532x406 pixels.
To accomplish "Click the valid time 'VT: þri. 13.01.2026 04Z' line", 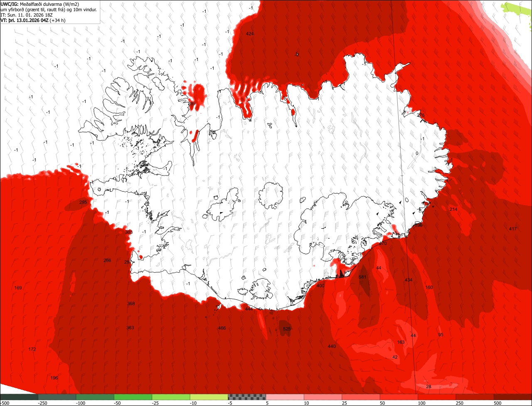I will tap(25, 20).
